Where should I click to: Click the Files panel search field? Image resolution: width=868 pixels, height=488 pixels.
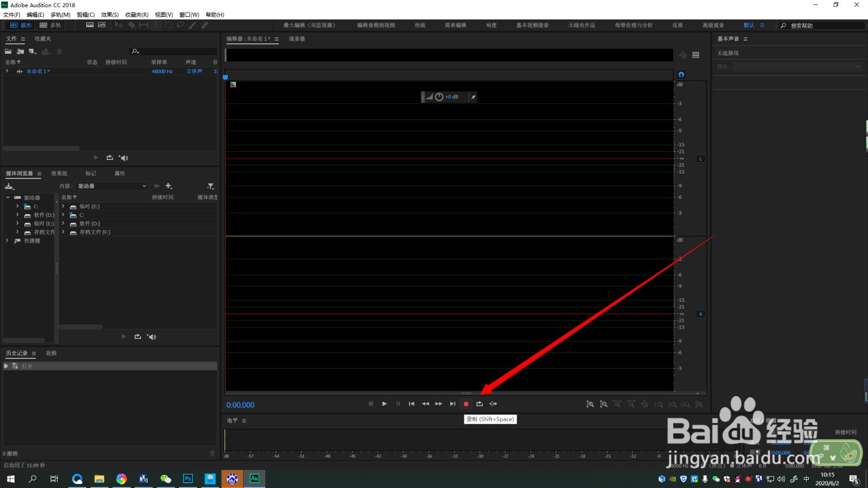[x=174, y=52]
